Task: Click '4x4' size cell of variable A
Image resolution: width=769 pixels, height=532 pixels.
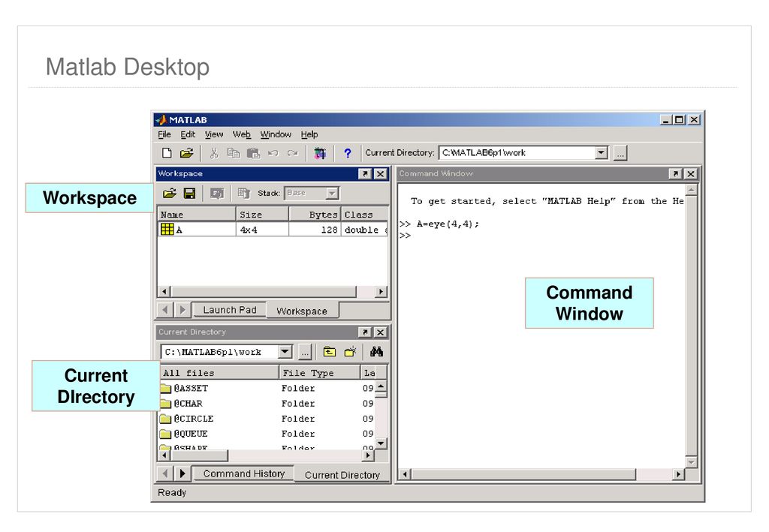Action: point(249,230)
